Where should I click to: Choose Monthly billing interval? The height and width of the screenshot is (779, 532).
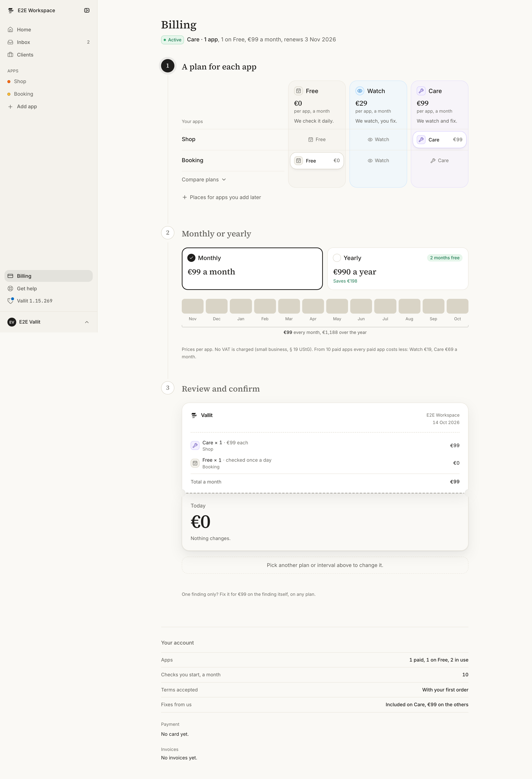point(252,269)
